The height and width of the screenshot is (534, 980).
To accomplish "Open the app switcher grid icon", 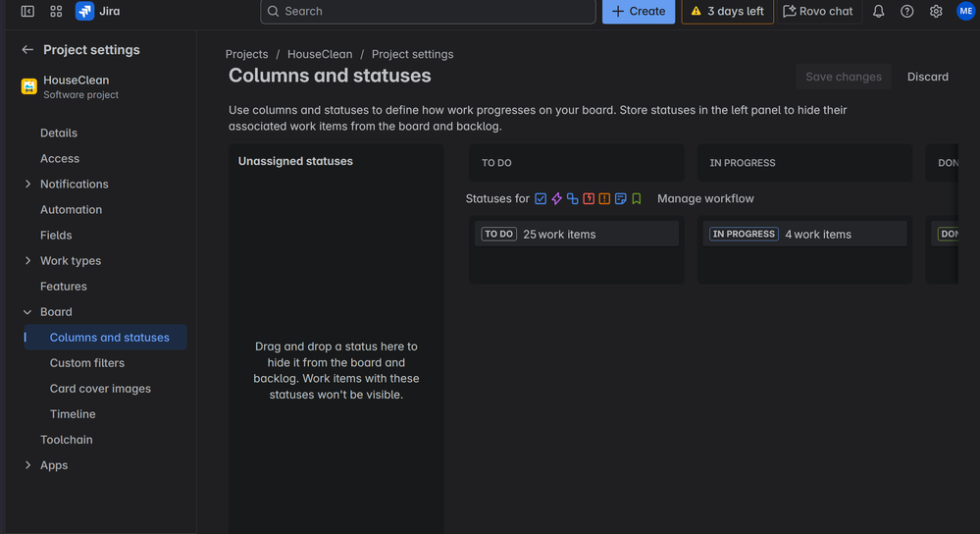I will click(x=56, y=11).
